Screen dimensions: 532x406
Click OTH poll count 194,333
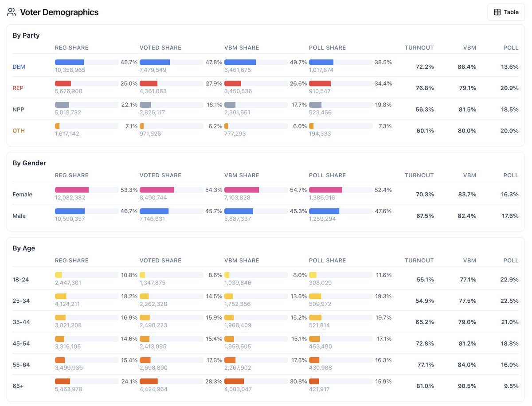[x=320, y=134]
